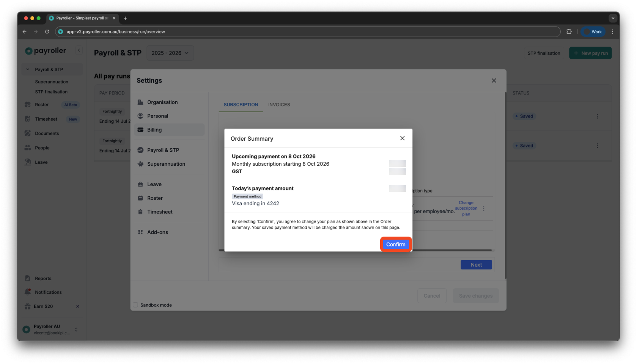Select the SUBSCRIPTION tab
637x364 pixels.
tap(241, 105)
